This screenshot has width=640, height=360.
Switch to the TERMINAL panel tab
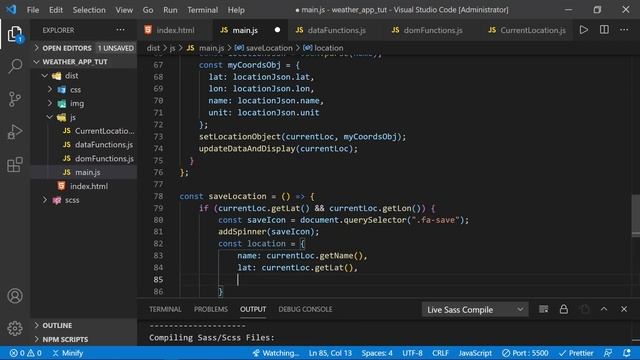pos(165,309)
